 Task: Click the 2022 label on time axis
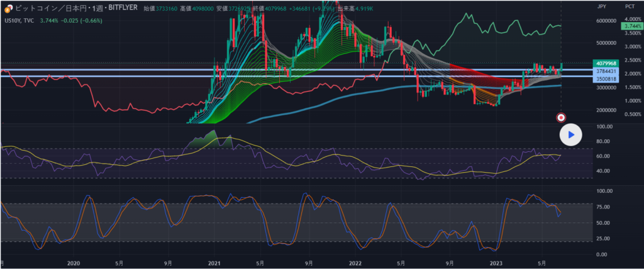coord(355,262)
